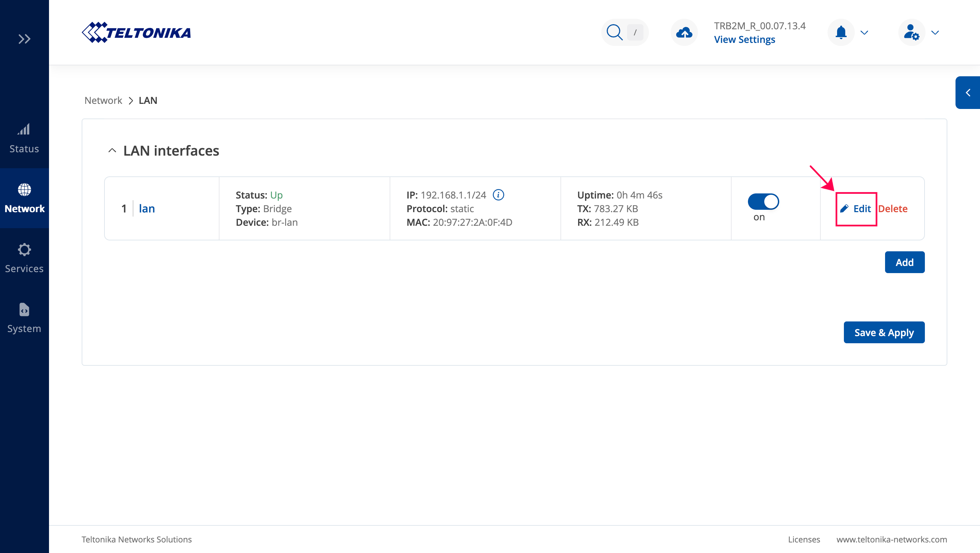This screenshot has height=553, width=980.
Task: Click the Add button
Action: click(904, 262)
